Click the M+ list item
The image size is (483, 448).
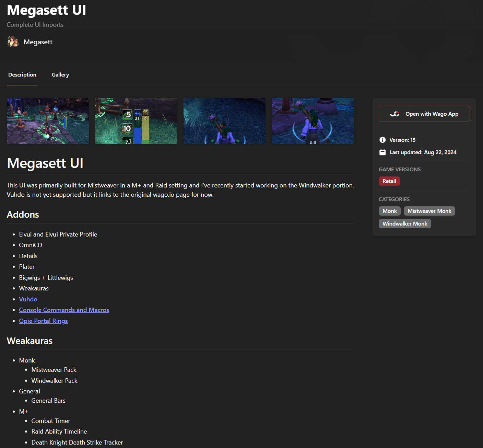[24, 412]
